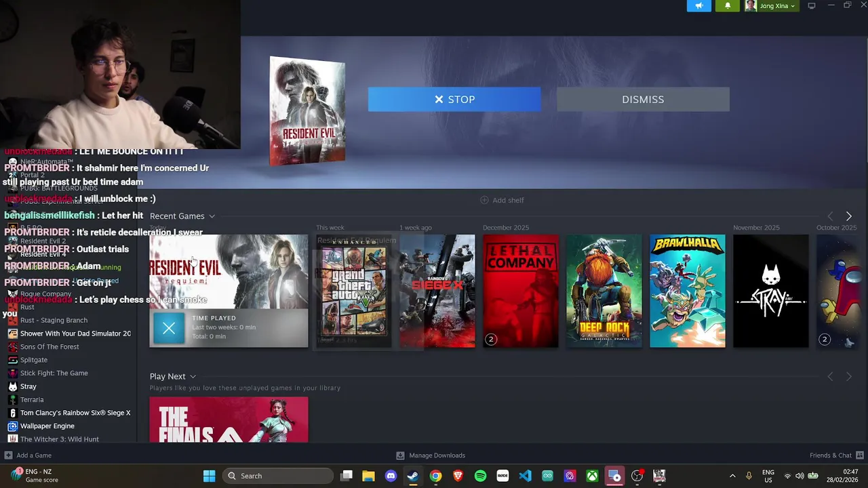
Task: Click the Stray cat icon in library list
Action: tap(12, 386)
